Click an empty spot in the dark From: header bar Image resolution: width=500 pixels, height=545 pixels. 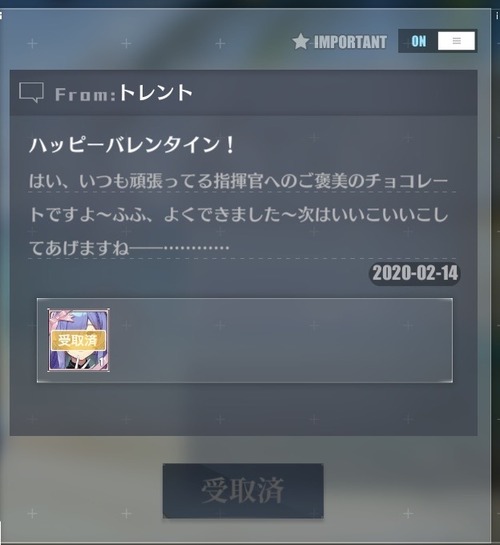330,93
